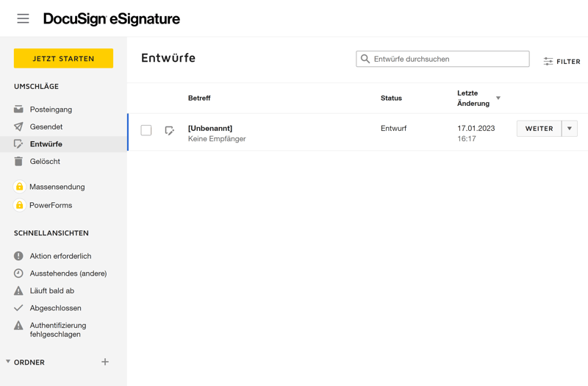Image resolution: width=588 pixels, height=386 pixels.
Task: Open the Filter options
Action: click(562, 62)
